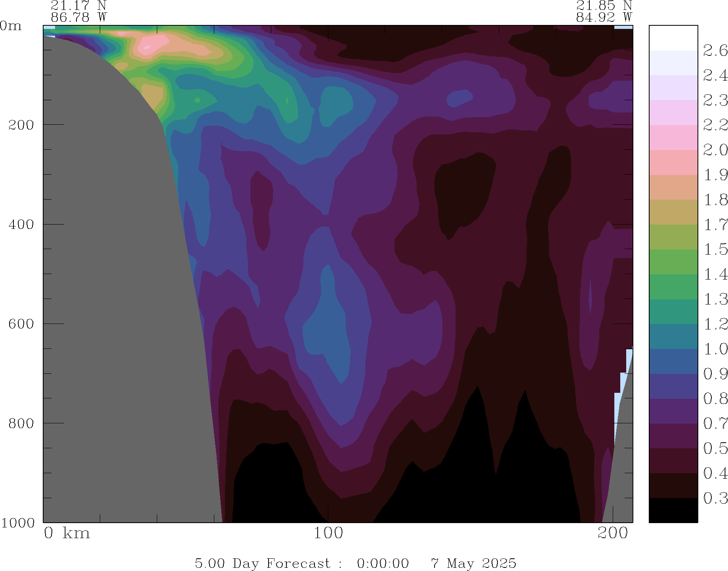
Task: Select the blue colorbar band between 0.9 and 1.0
Action: pyautogui.click(x=673, y=361)
